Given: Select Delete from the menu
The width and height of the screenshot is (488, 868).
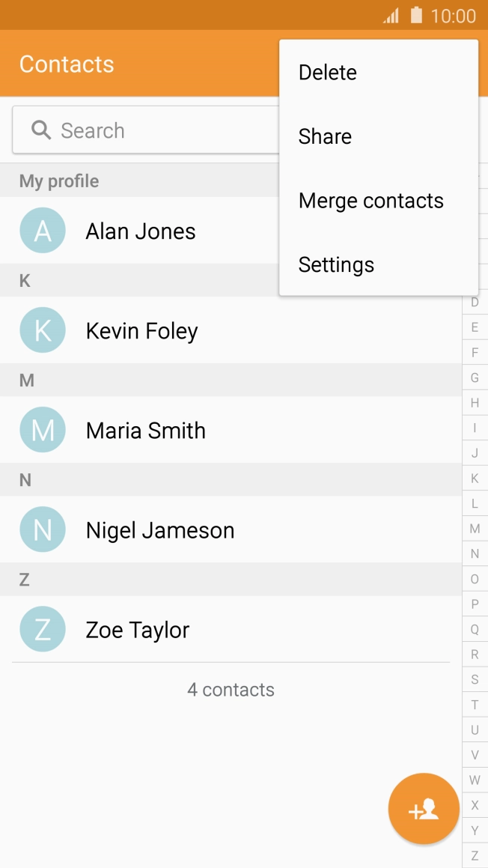Looking at the screenshot, I should click(327, 72).
